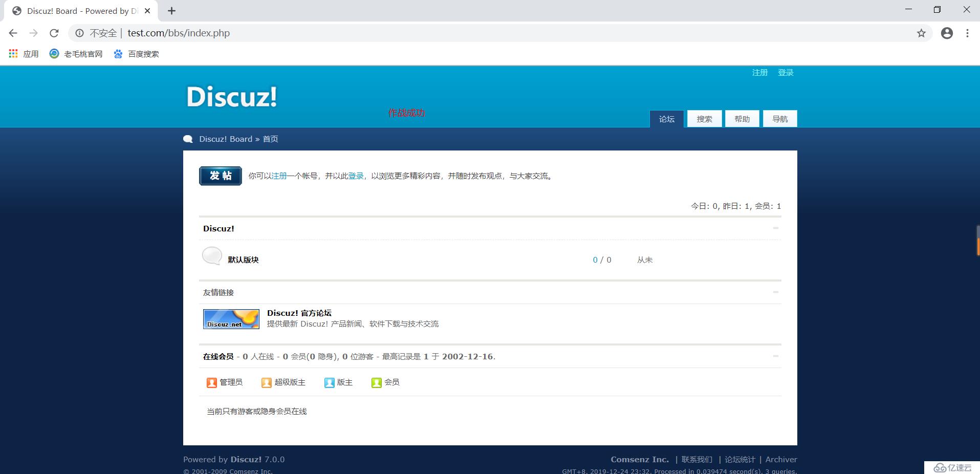Click the address bar URL
Screen dimensions: 980x474
(x=179, y=33)
